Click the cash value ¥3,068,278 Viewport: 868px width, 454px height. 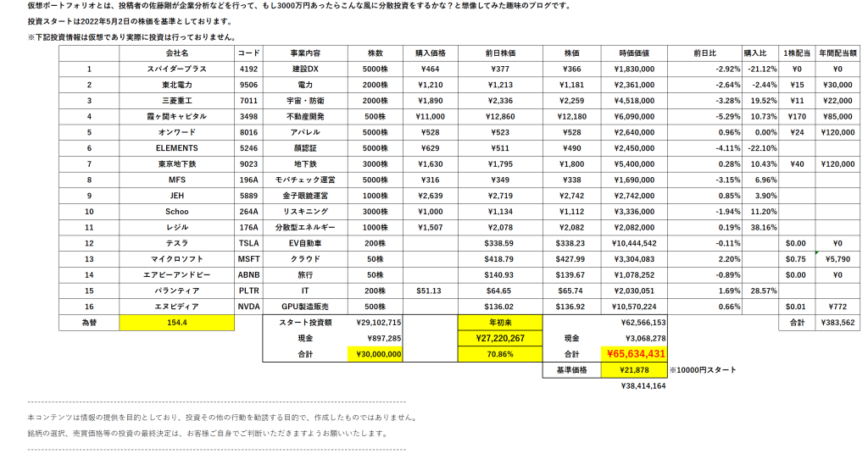tap(634, 339)
